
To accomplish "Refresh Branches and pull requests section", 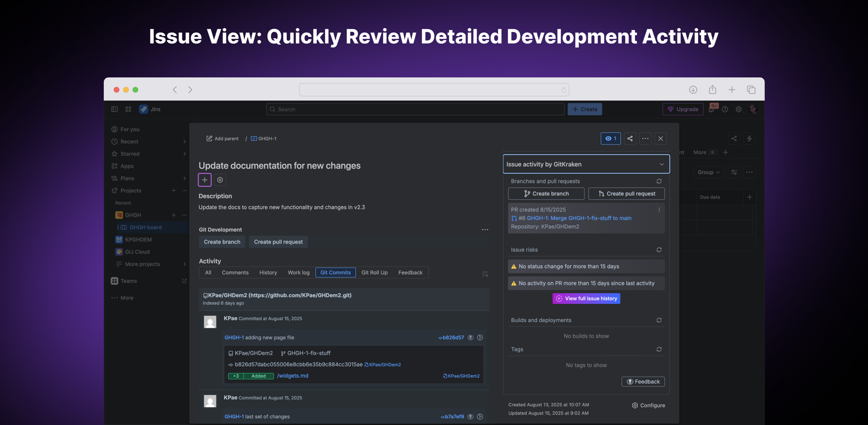I will pyautogui.click(x=659, y=181).
